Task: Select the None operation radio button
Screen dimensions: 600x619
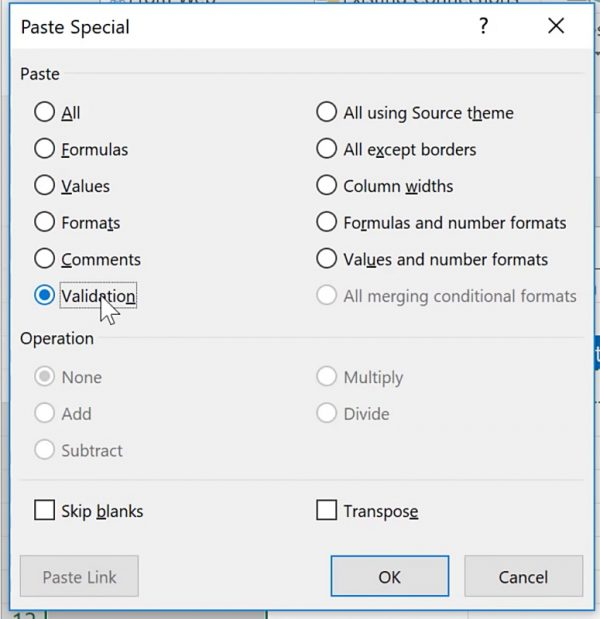Action: tap(44, 377)
